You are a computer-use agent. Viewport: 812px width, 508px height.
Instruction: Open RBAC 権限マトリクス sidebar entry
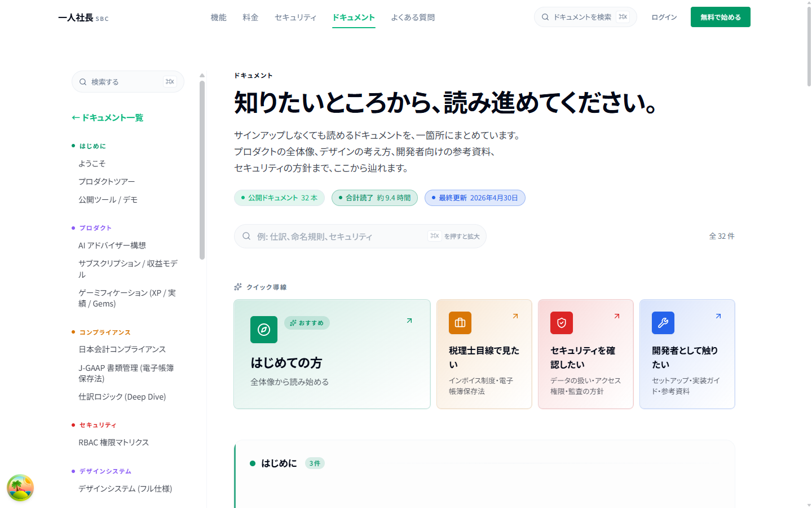[113, 442]
